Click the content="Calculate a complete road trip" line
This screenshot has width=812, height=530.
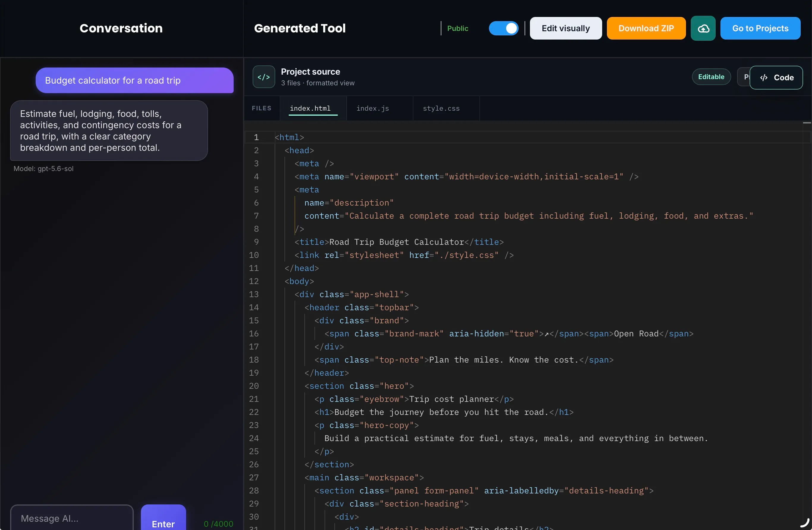pos(528,216)
